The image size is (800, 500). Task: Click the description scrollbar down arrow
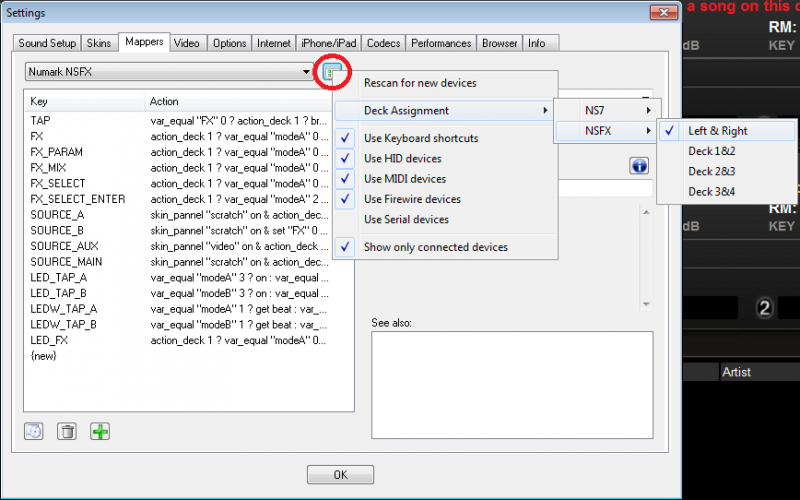point(646,304)
